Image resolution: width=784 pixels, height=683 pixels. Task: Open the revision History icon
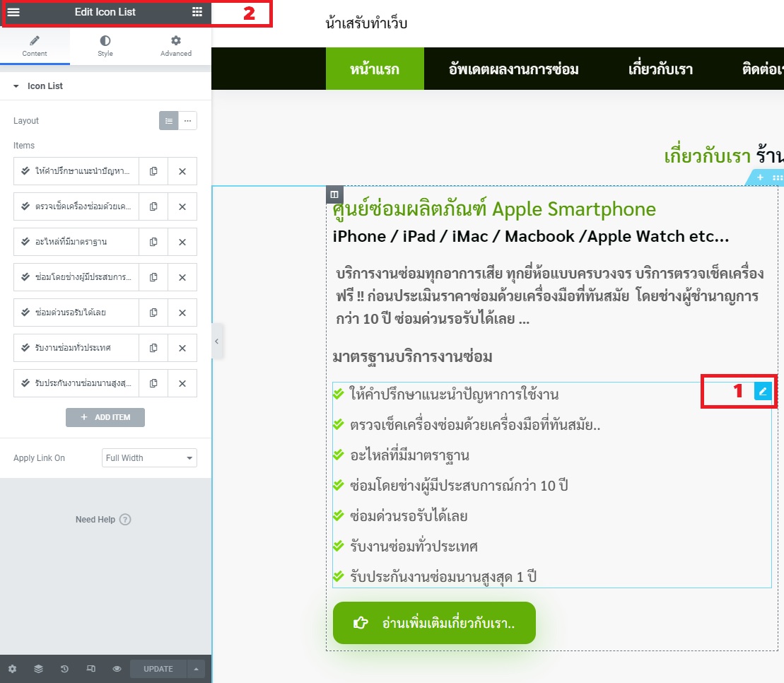[64, 669]
